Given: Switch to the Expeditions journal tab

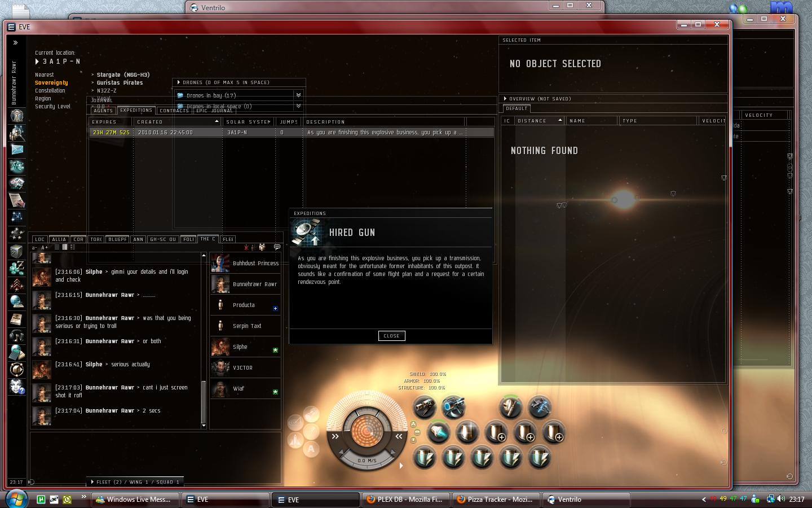Looking at the screenshot, I should pyautogui.click(x=136, y=111).
